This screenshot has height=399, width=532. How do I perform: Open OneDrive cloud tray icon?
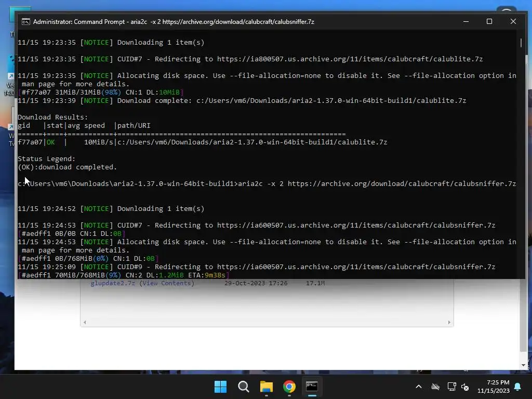click(x=435, y=387)
